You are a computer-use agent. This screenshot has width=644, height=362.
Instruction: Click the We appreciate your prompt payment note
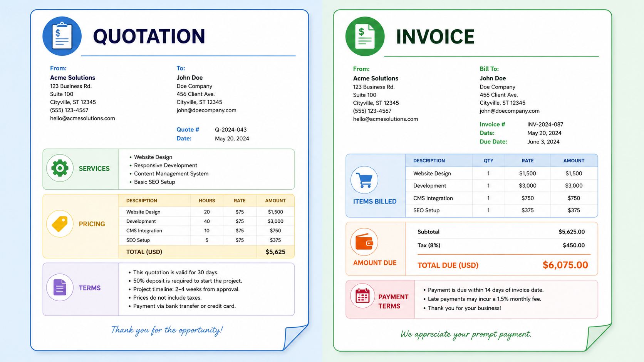(466, 334)
